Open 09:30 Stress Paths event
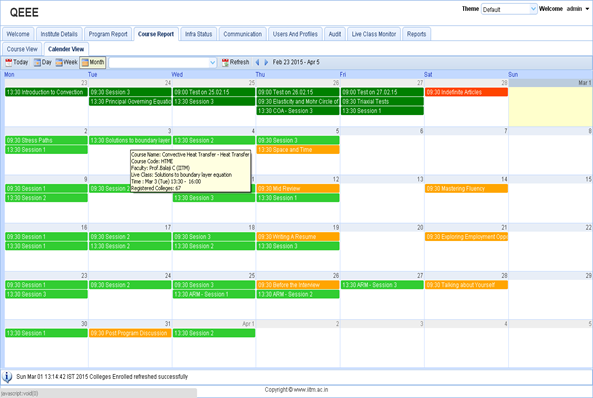Screen dimensions: 593x398 [x=47, y=140]
